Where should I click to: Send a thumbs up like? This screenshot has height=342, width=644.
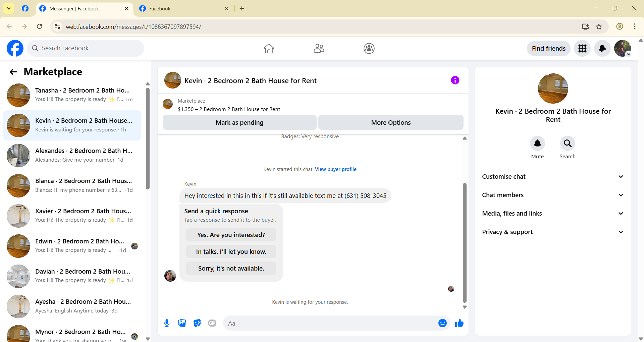click(459, 323)
